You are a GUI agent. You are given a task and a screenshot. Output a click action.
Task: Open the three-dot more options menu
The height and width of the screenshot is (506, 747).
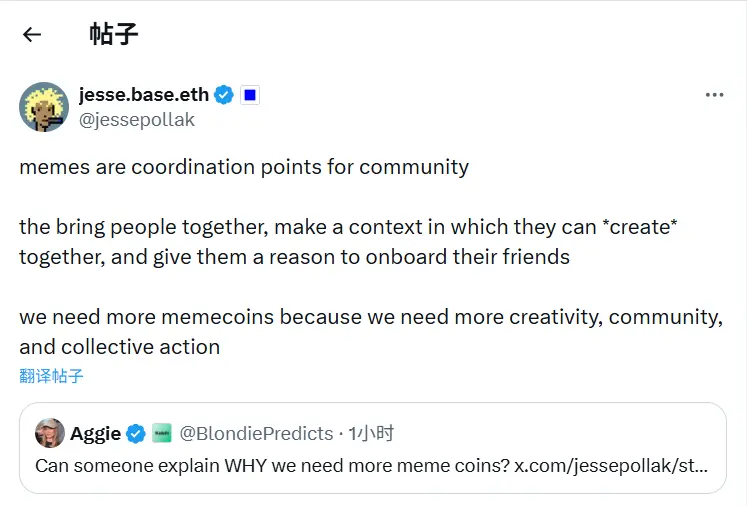(x=714, y=95)
